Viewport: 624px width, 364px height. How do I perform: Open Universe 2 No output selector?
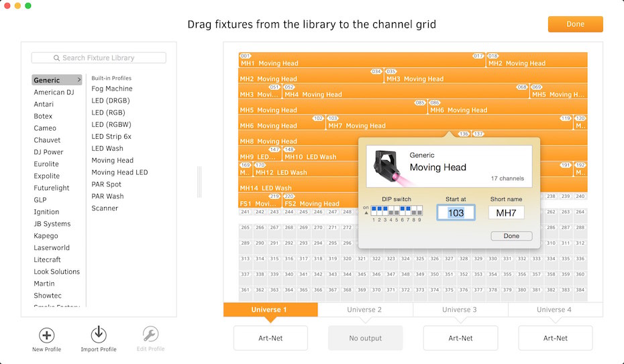[365, 338]
